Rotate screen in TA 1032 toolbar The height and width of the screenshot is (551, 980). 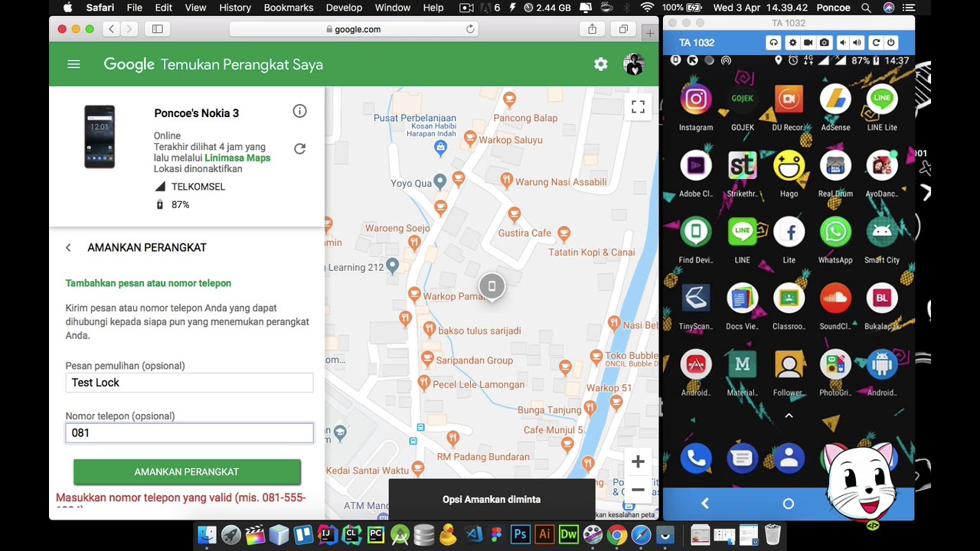point(876,43)
